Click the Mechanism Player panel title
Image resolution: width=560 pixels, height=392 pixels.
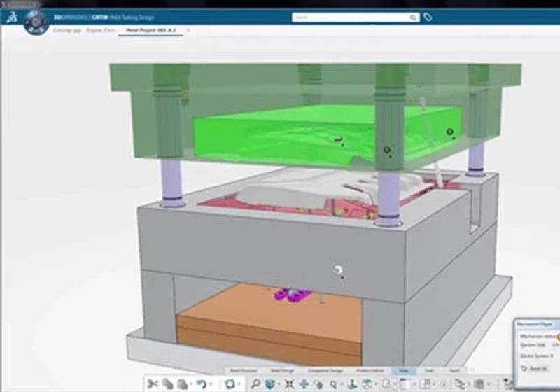tap(535, 324)
